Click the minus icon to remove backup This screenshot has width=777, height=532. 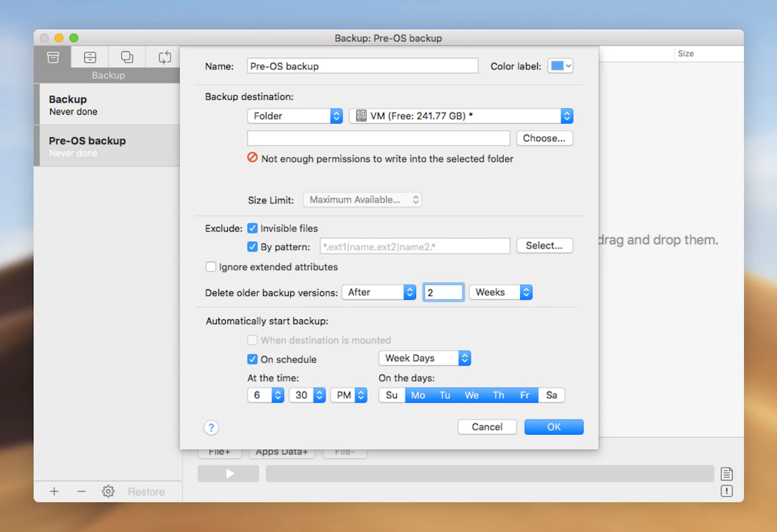coord(81,491)
